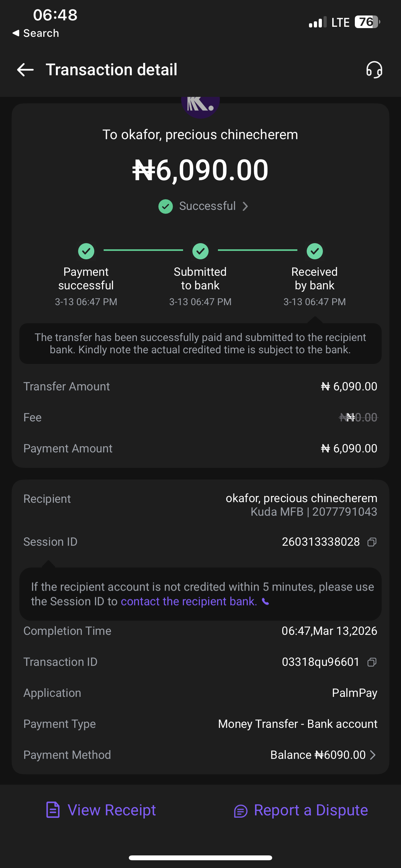Copy the Session ID number
Image resolution: width=401 pixels, height=868 pixels.
tap(372, 542)
